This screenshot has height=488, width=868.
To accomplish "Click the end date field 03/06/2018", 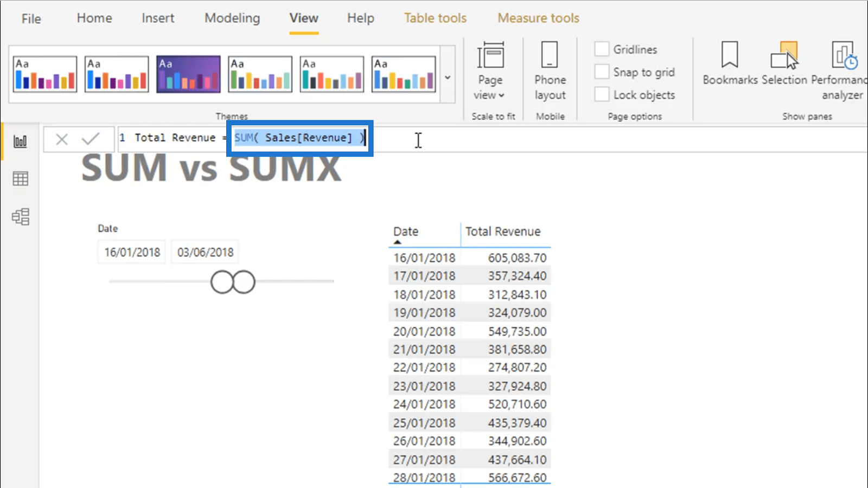I will [205, 252].
